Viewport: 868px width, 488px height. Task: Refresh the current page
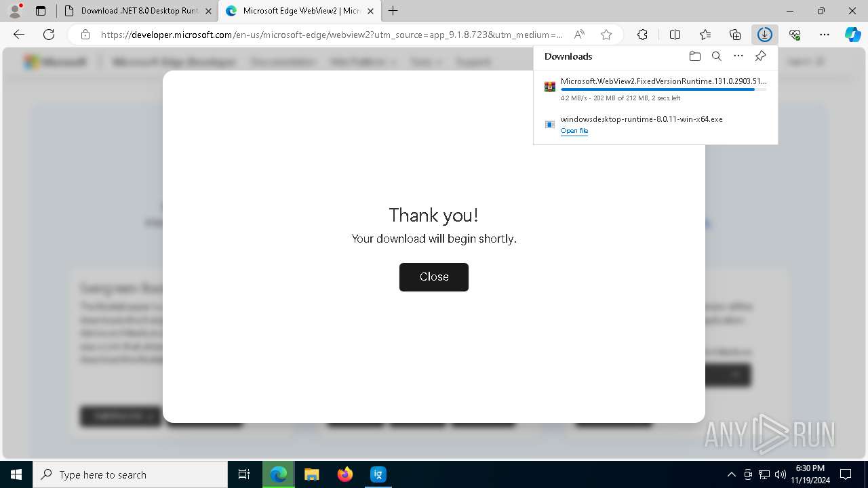(x=49, y=35)
